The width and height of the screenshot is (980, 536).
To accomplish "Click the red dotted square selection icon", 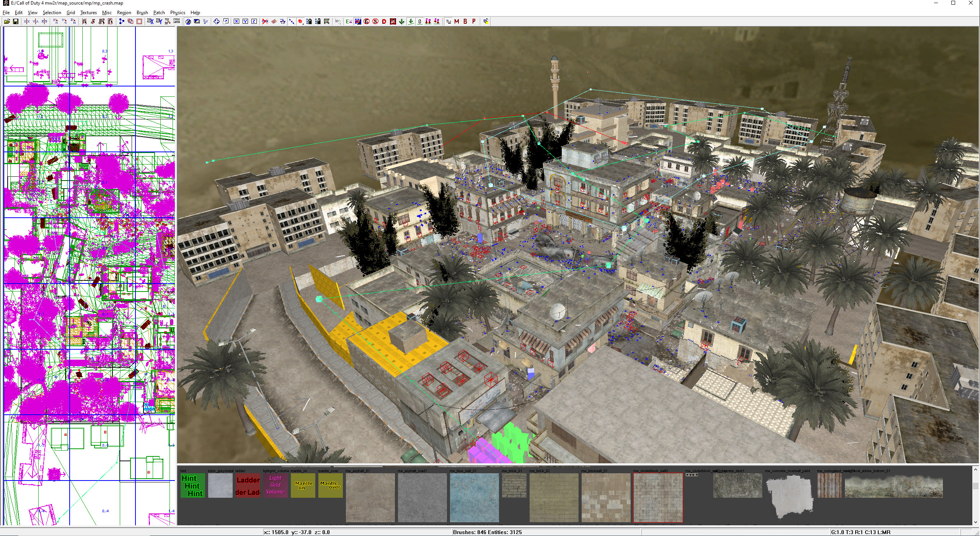I will click(x=139, y=21).
